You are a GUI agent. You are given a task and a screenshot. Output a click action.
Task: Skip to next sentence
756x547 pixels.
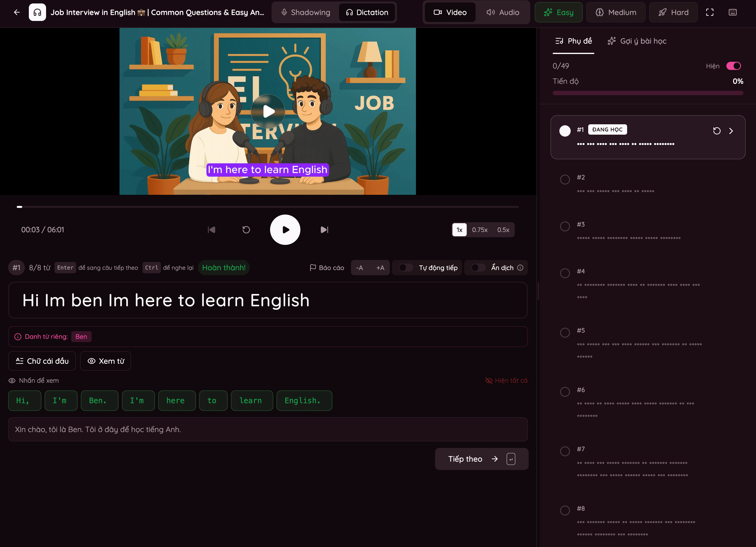click(x=324, y=230)
